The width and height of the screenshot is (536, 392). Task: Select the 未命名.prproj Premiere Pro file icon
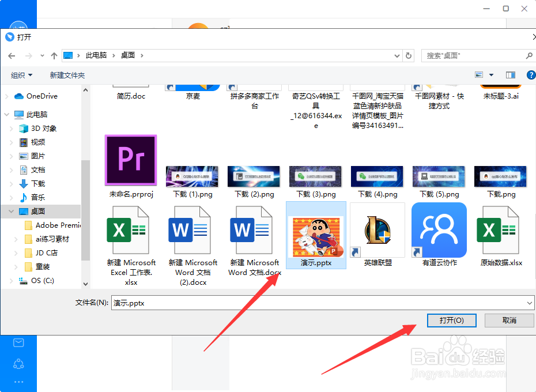tap(130, 160)
